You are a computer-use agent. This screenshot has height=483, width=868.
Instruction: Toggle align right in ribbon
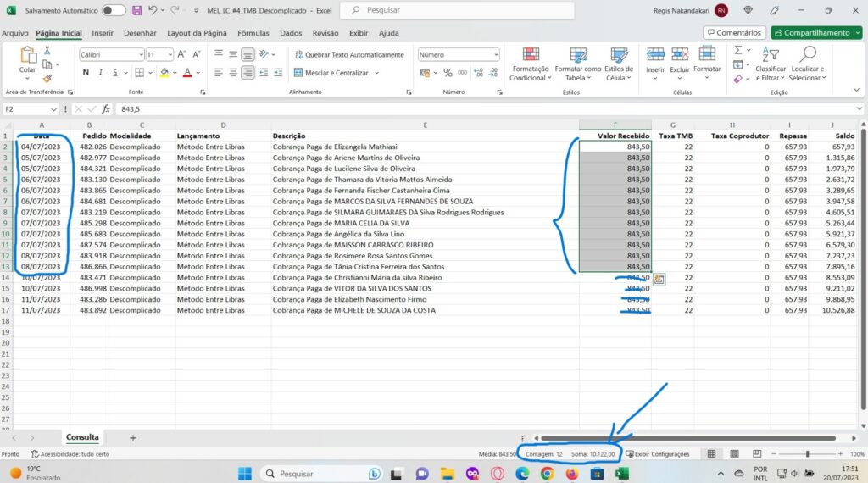(248, 73)
